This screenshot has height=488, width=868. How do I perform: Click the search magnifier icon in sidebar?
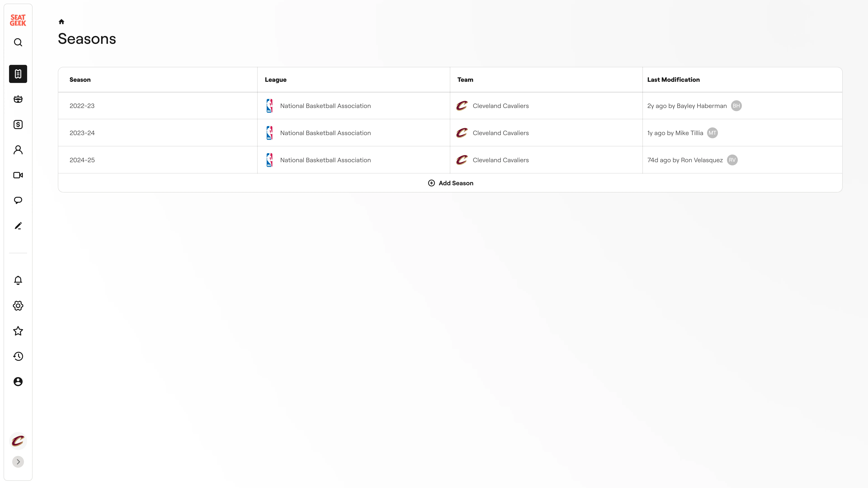(18, 42)
